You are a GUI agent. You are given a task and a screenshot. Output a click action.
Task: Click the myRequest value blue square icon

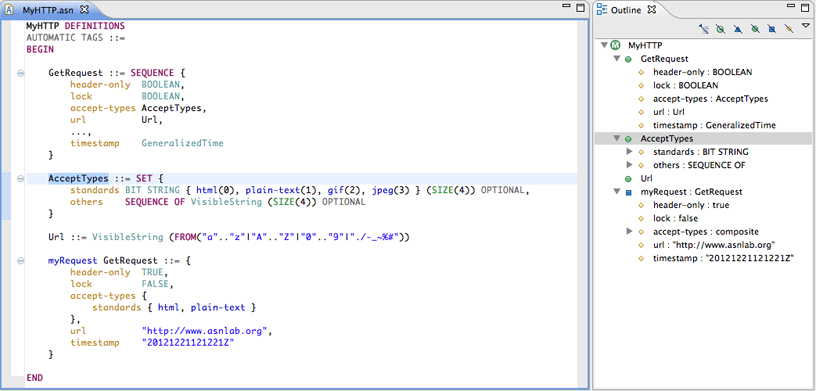628,192
